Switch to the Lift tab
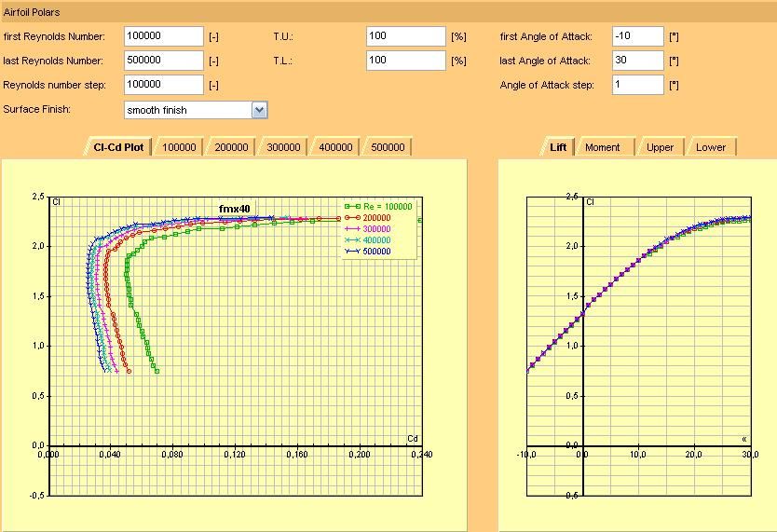The image size is (777, 532). (558, 147)
